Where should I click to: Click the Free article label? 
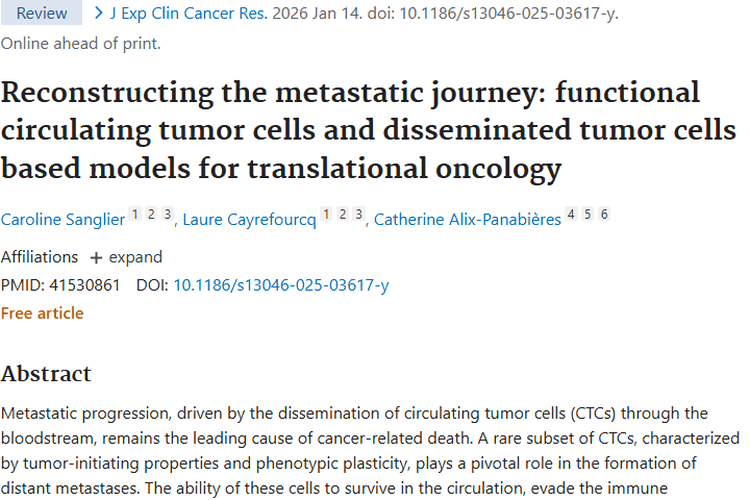pos(42,313)
